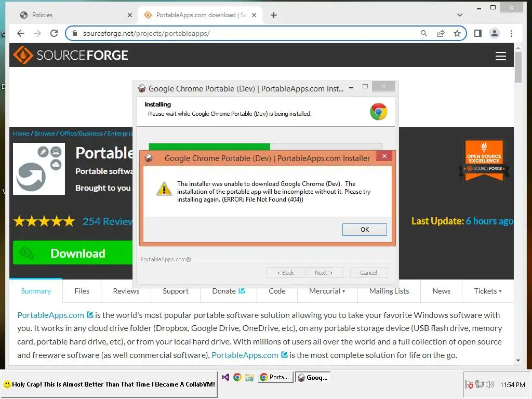This screenshot has height=399, width=532.
Task: Expand the Mercurial dropdown
Action: pyautogui.click(x=327, y=291)
